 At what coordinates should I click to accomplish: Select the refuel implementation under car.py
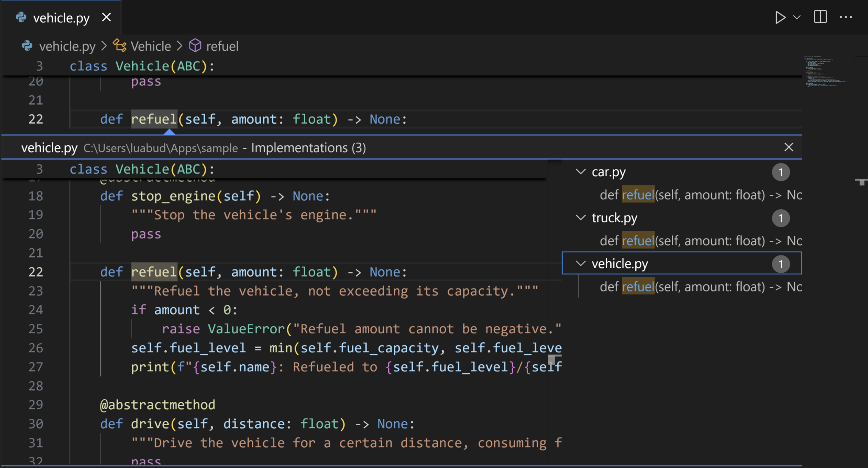(699, 194)
